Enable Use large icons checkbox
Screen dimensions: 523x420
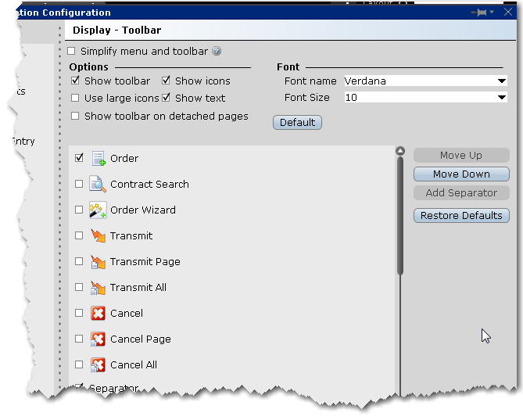click(76, 99)
